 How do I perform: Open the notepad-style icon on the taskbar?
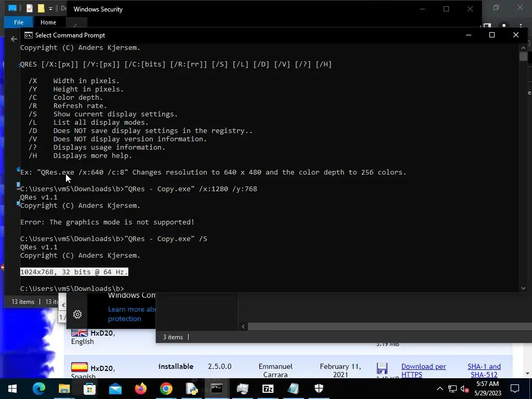(293, 389)
